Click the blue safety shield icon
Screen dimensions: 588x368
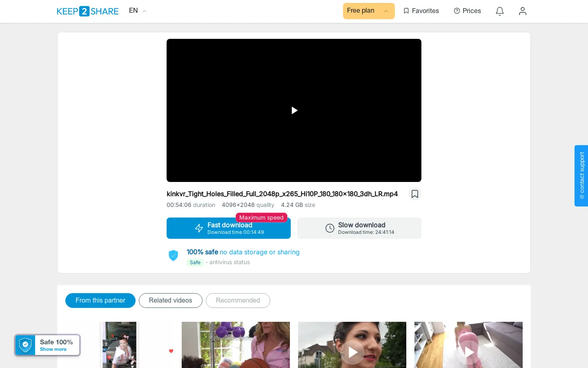174,256
